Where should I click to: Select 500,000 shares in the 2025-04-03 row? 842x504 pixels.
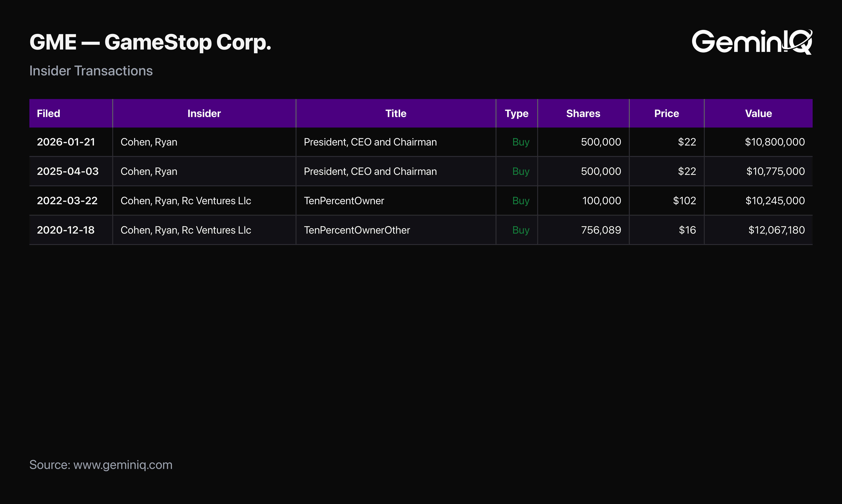pos(601,171)
